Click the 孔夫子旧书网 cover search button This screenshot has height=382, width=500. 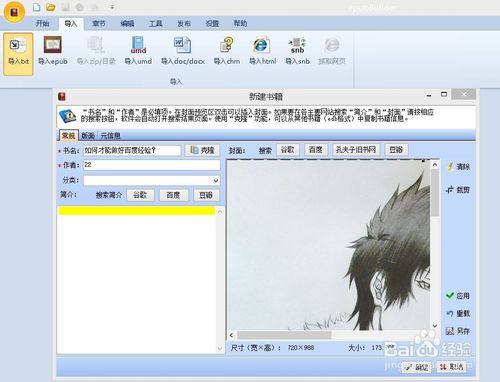tap(356, 150)
